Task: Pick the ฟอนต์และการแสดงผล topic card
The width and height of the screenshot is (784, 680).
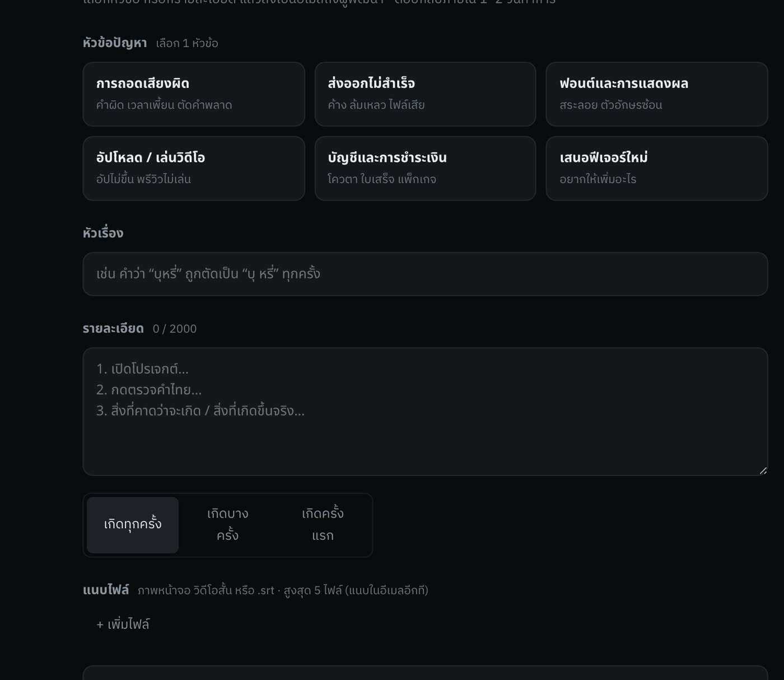Action: click(657, 94)
